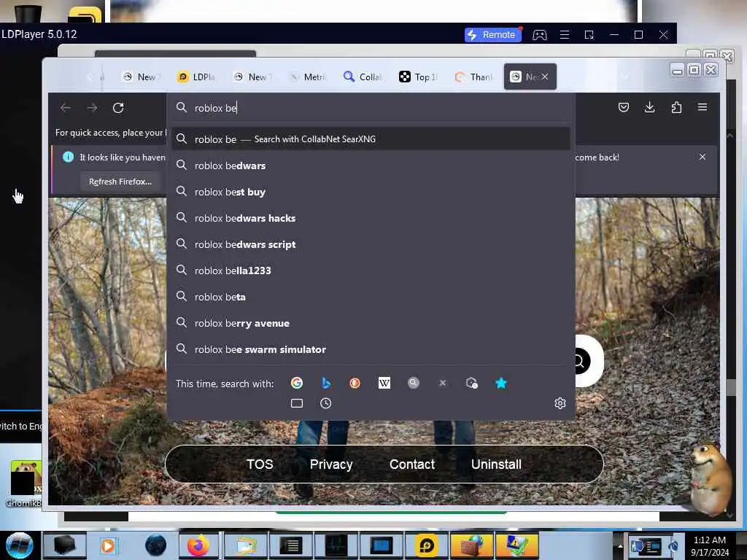The width and height of the screenshot is (747, 560).
Task: Select suggestion roblox berry avenue
Action: click(x=371, y=323)
